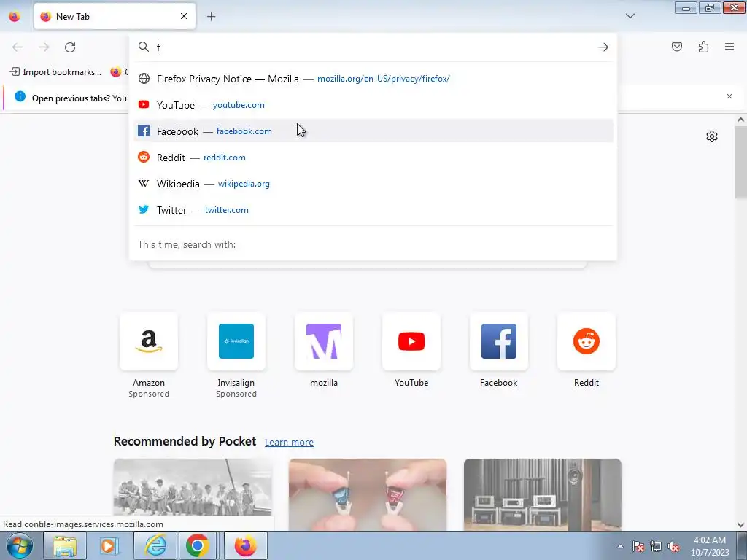This screenshot has width=747, height=560.
Task: Click the muted volume tray icon
Action: point(673,546)
